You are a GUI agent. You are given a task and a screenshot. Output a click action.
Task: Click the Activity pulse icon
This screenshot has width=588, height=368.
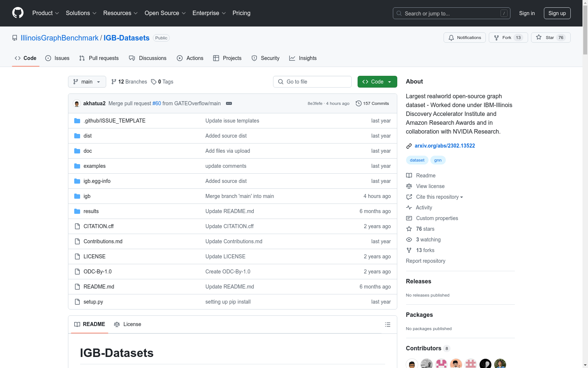[409, 208]
